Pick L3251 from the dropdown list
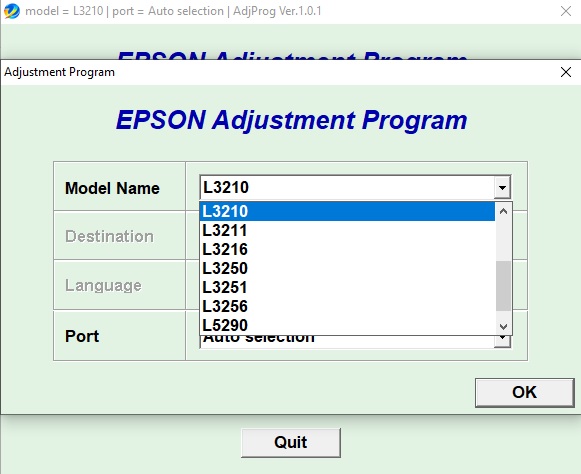 pyautogui.click(x=347, y=287)
